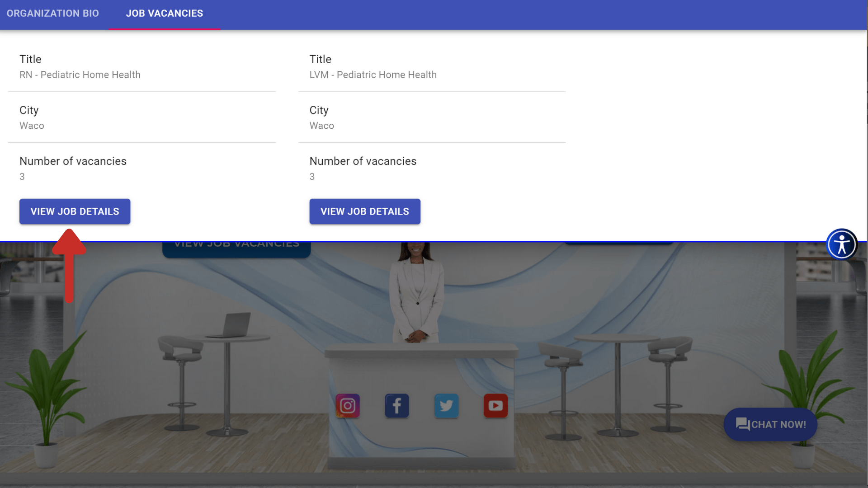Click the chat bubble icon in Chat Now
This screenshot has width=868, height=488.
pyautogui.click(x=742, y=424)
